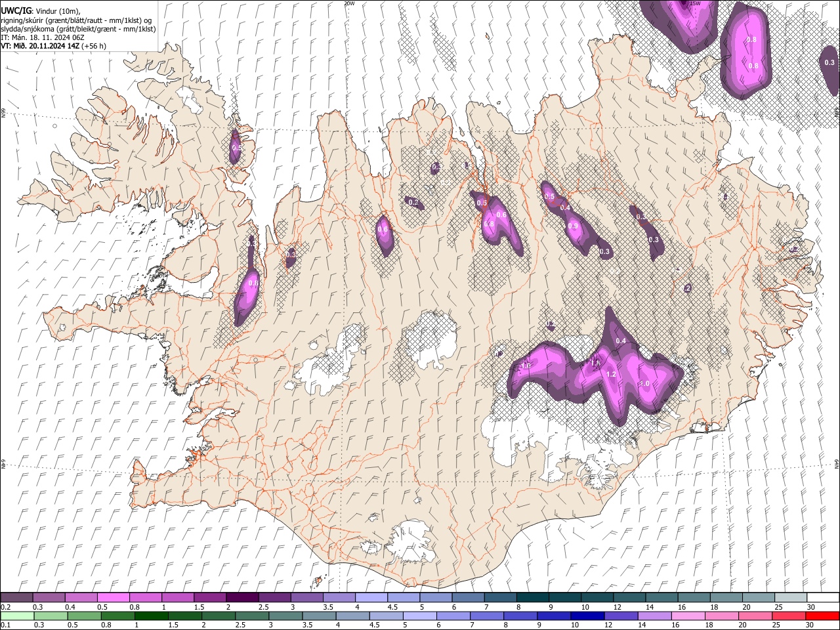Click the 15W longitude label
The width and height of the screenshot is (840, 630).
[x=695, y=3]
